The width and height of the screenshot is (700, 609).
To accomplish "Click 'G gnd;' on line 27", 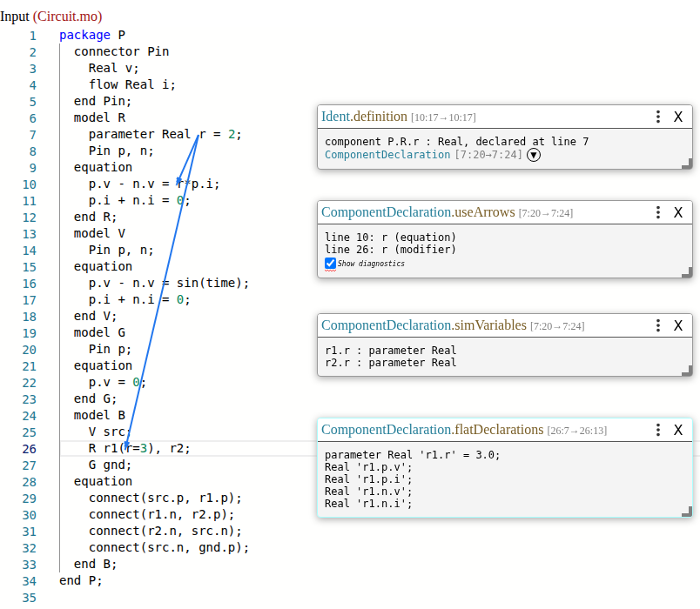I will coord(110,465).
